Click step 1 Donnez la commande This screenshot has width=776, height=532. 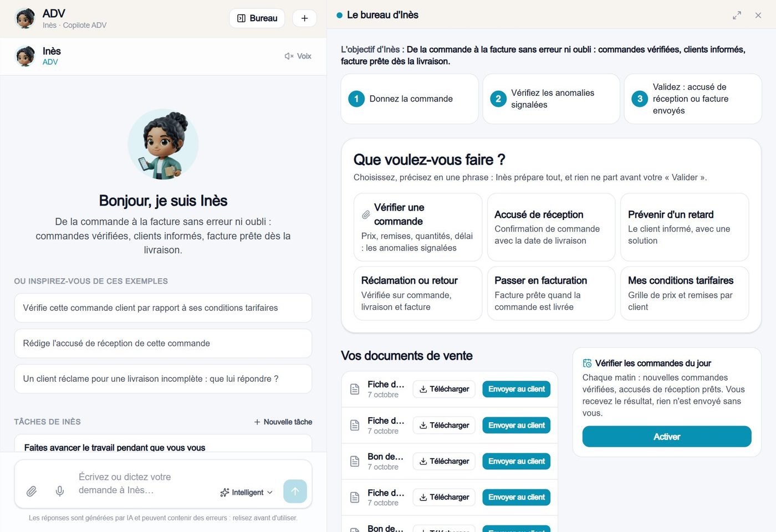pos(410,99)
